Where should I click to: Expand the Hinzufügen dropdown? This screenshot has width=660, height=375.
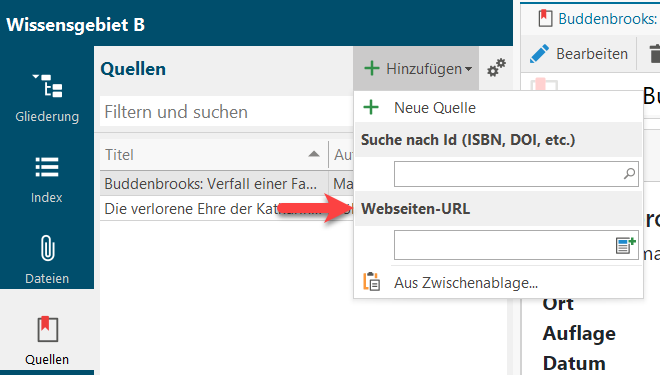coord(416,68)
